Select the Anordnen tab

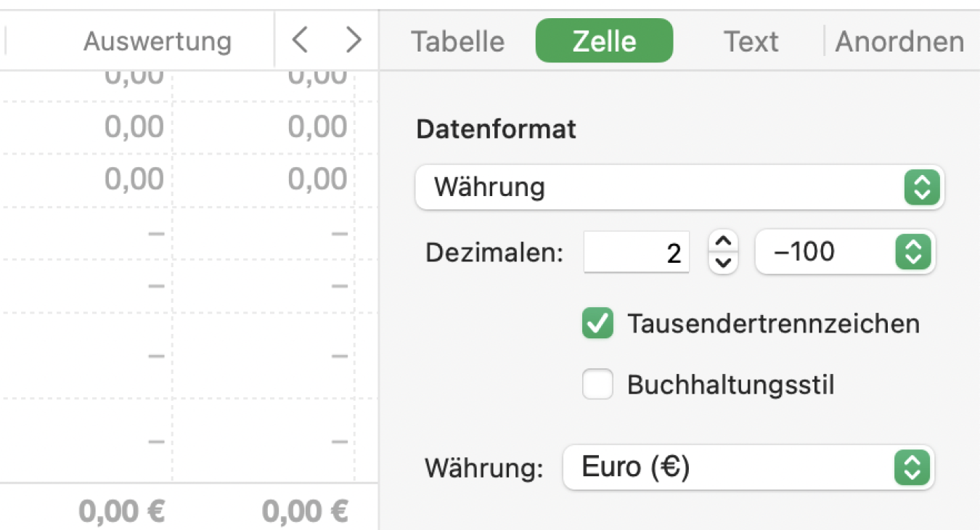[x=899, y=41]
